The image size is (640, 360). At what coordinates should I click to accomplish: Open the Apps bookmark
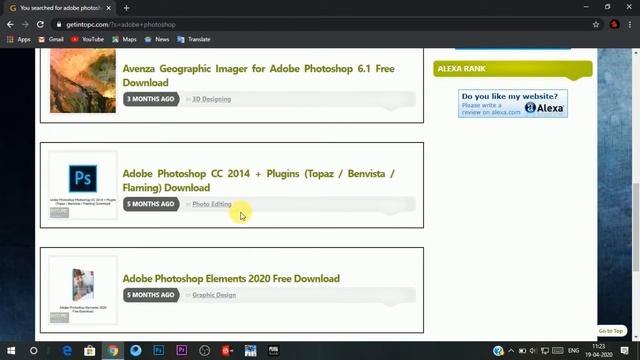point(19,39)
